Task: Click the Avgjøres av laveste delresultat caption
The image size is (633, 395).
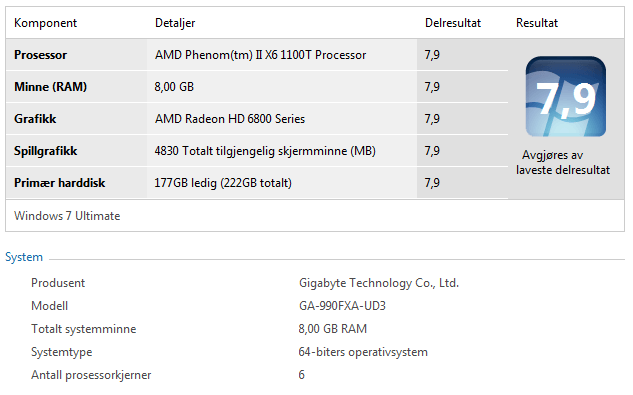Action: point(563,162)
